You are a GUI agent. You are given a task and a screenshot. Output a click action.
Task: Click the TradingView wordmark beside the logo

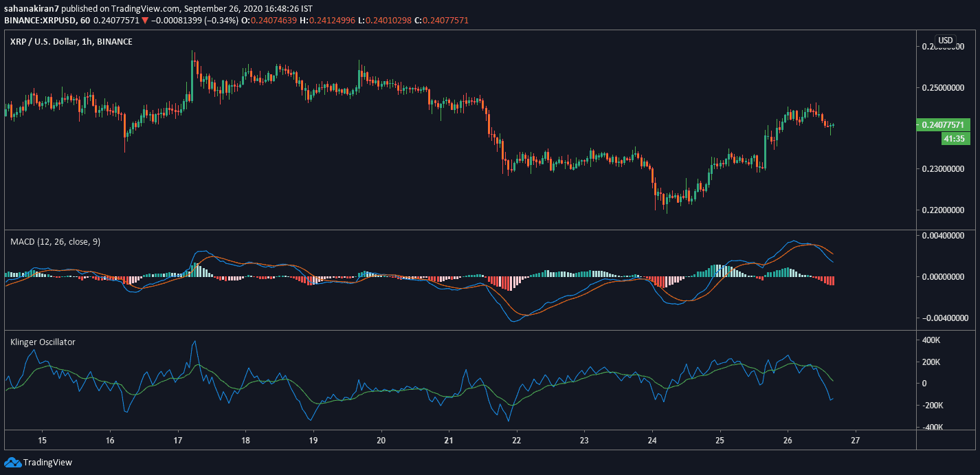pyautogui.click(x=47, y=463)
